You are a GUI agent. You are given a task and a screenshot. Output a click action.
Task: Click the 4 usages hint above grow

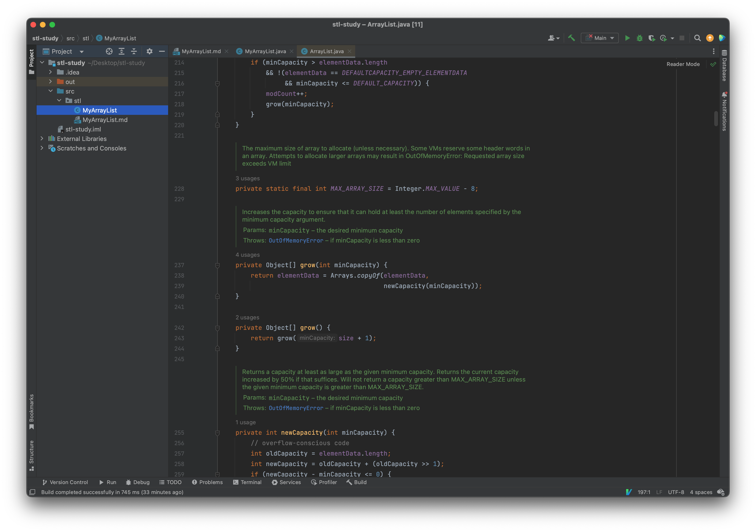pyautogui.click(x=248, y=255)
